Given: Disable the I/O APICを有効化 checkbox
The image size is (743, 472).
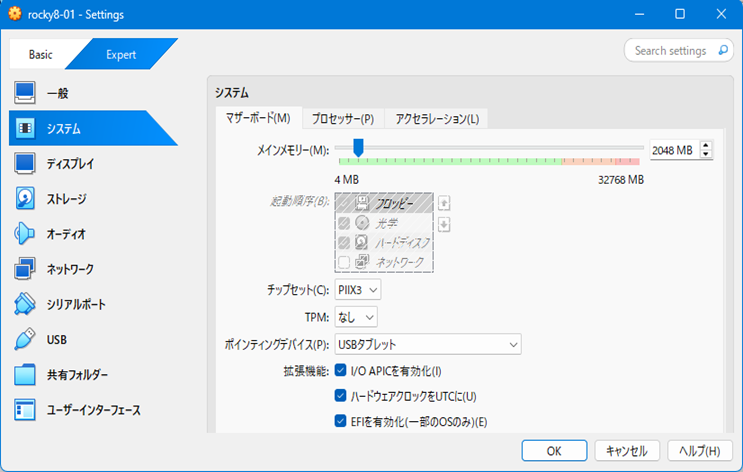Looking at the screenshot, I should (341, 371).
